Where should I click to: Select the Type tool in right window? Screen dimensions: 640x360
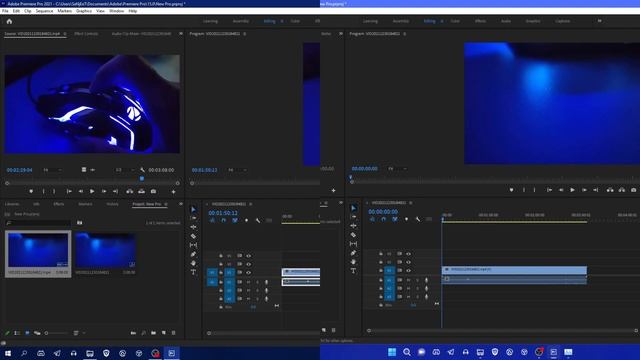(x=353, y=271)
